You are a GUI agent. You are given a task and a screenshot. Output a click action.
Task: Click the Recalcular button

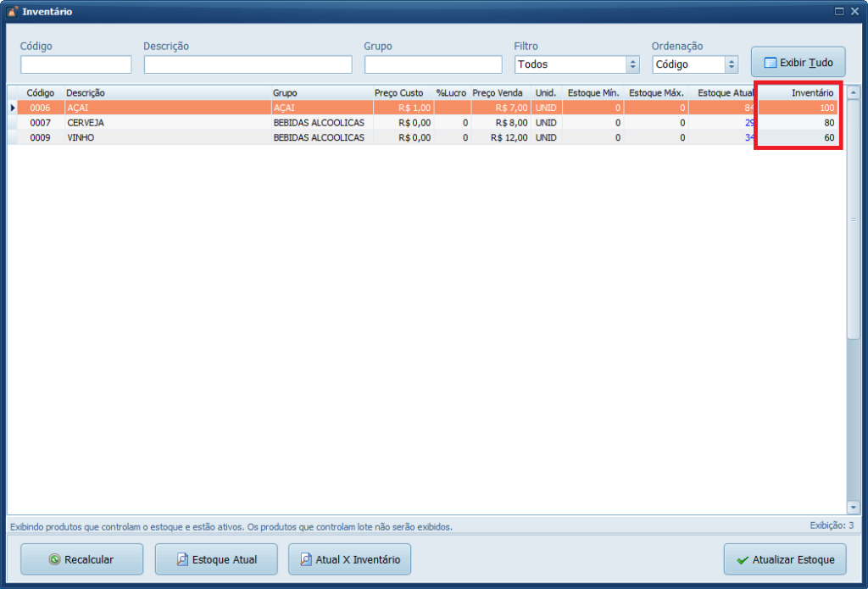(x=81, y=559)
